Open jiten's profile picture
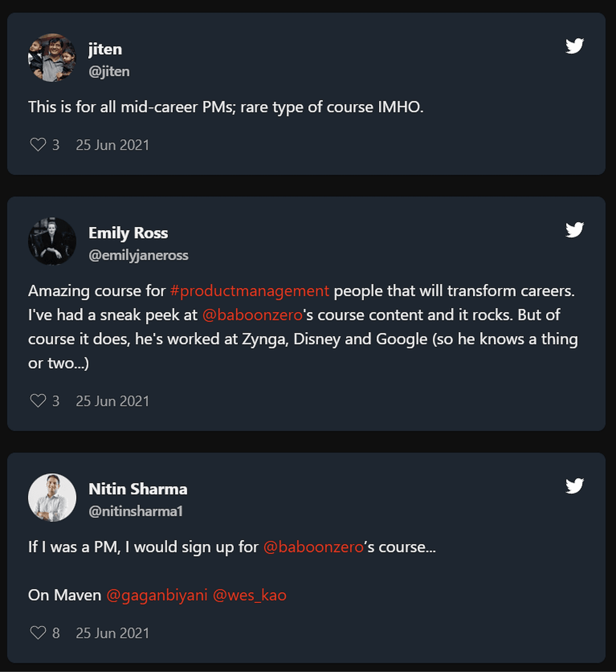This screenshot has height=672, width=616. pyautogui.click(x=52, y=58)
